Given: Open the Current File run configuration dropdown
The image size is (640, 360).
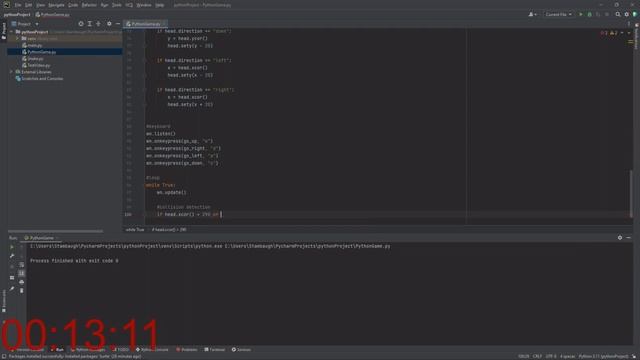Looking at the screenshot, I should (x=558, y=14).
